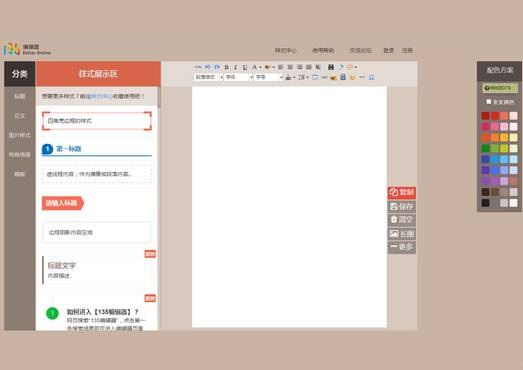523x370 pixels.
Task: Pick the black color swatch
Action: [485, 203]
